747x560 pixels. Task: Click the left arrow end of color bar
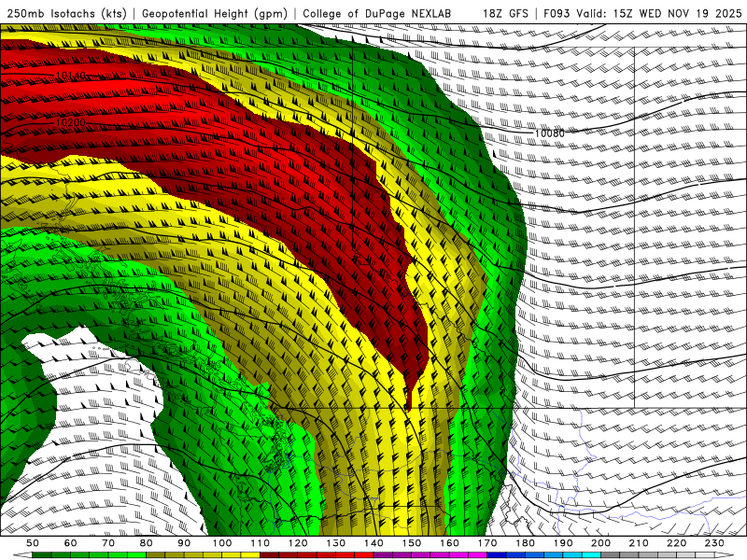[x=21, y=555]
